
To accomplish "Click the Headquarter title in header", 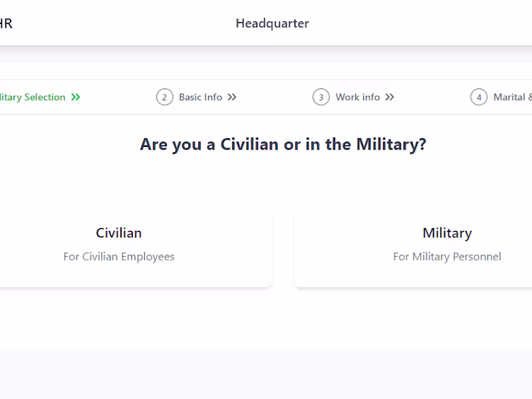I will (272, 24).
